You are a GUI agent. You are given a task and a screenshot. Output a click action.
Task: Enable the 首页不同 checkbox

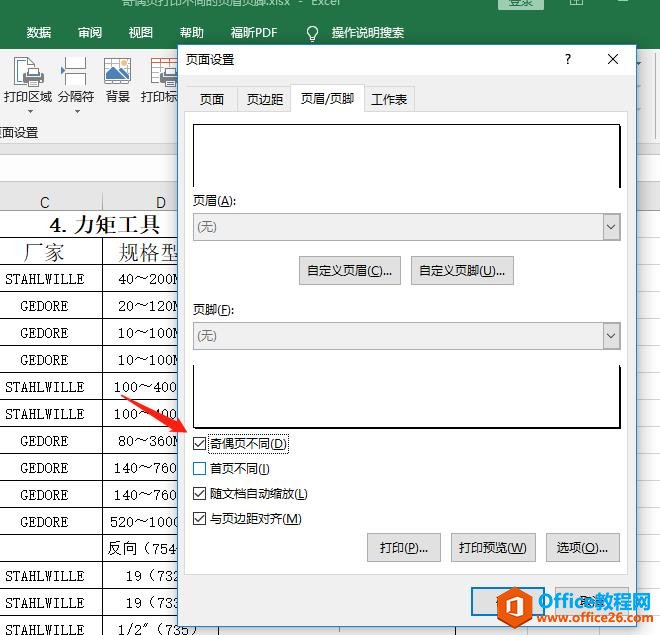coord(200,468)
